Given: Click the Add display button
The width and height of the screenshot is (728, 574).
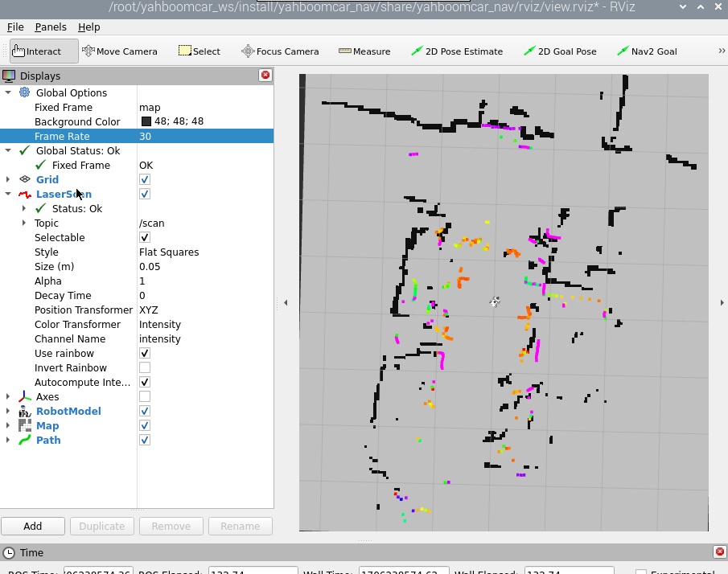Looking at the screenshot, I should tap(32, 527).
